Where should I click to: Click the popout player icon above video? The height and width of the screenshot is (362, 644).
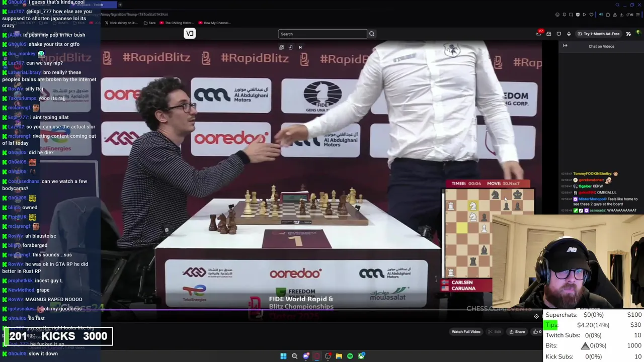tap(282, 47)
